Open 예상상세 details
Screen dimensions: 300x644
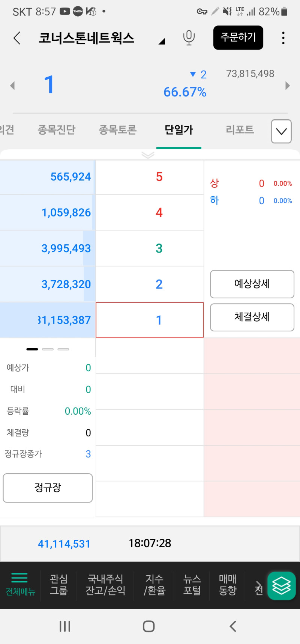click(252, 284)
